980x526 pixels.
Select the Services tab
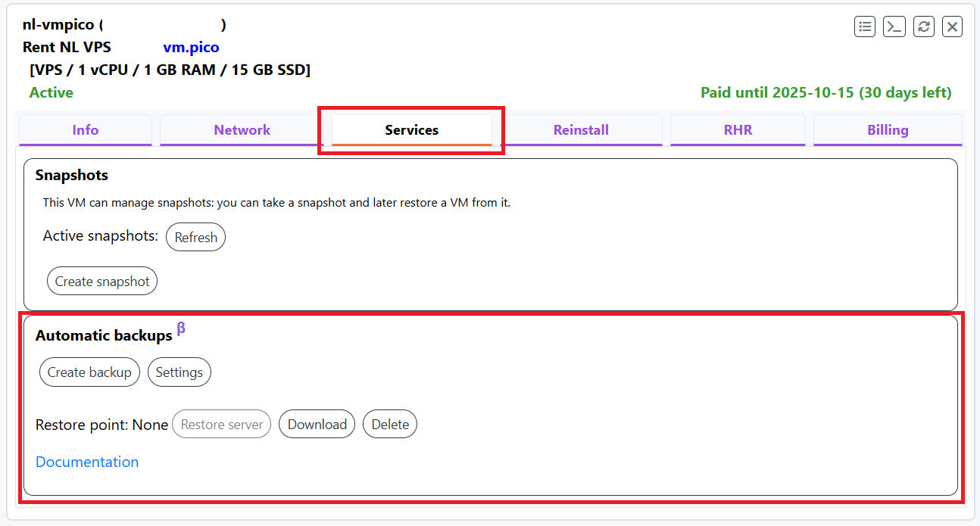click(411, 130)
